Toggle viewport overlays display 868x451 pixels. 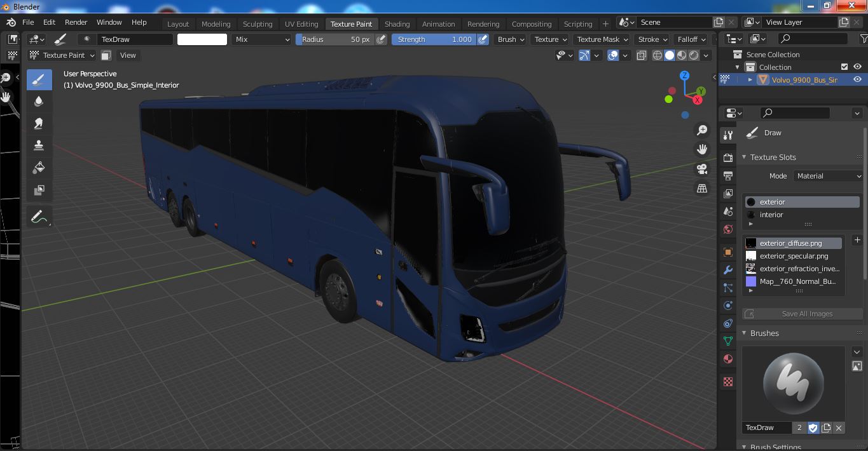tap(613, 55)
